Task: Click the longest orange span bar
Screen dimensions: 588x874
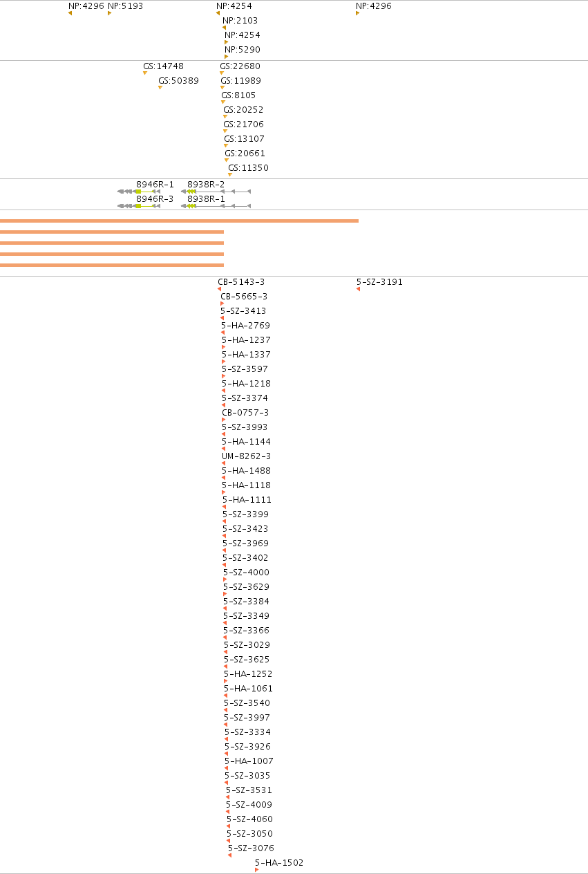Action: click(179, 221)
